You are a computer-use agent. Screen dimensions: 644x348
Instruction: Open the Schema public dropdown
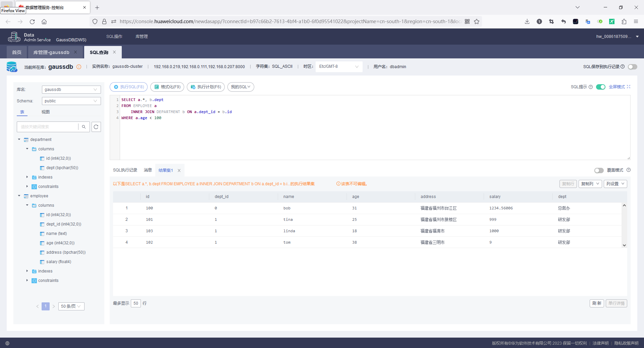pyautogui.click(x=71, y=101)
